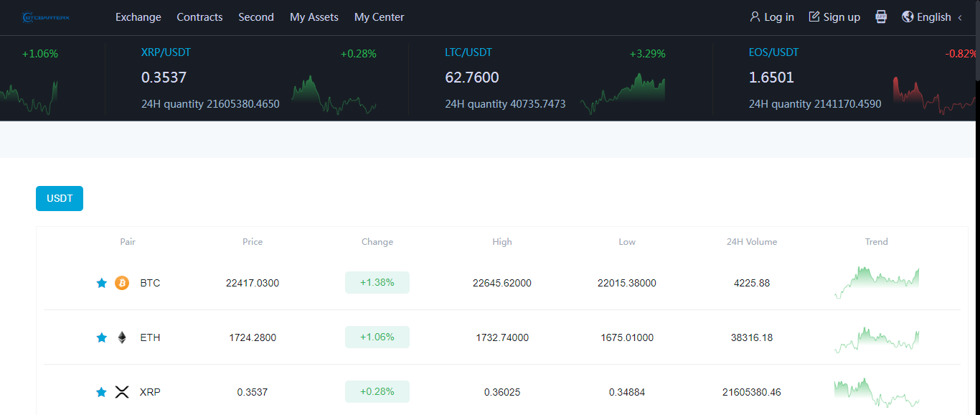Click the pencil icon beside Sign up

[814, 17]
